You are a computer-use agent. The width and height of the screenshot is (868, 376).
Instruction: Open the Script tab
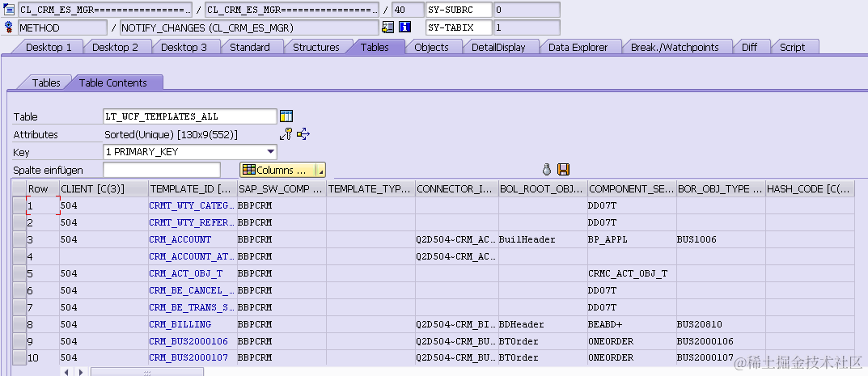[x=792, y=47]
